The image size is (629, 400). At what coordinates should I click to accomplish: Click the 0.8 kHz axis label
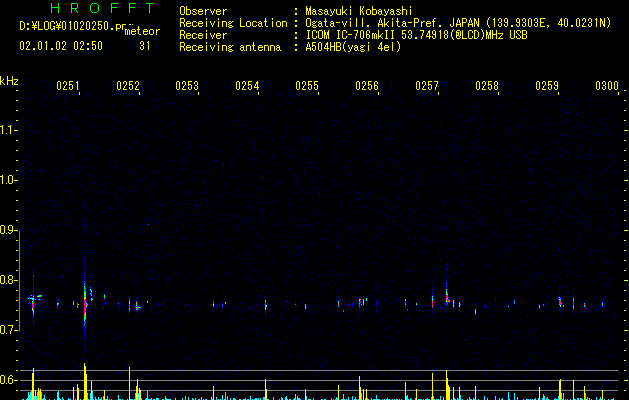coord(8,280)
